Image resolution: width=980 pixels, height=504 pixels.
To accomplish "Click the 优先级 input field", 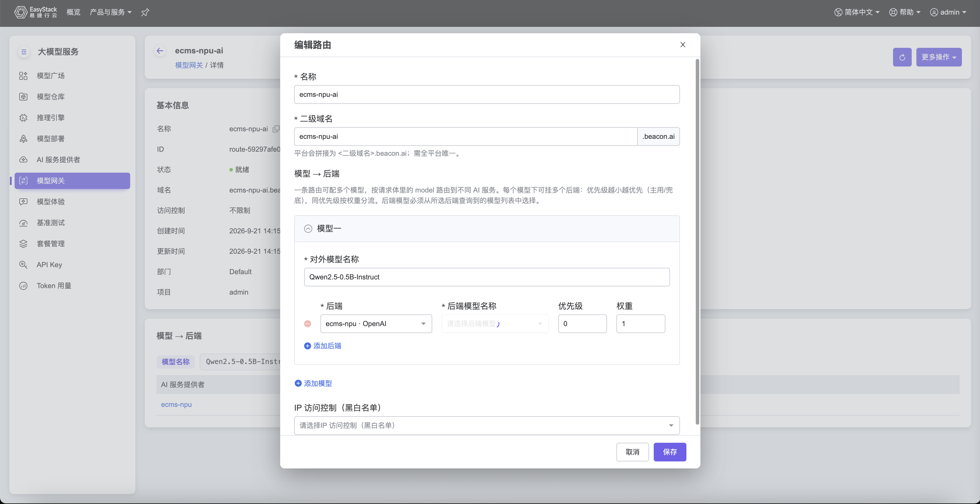I will [x=582, y=324].
